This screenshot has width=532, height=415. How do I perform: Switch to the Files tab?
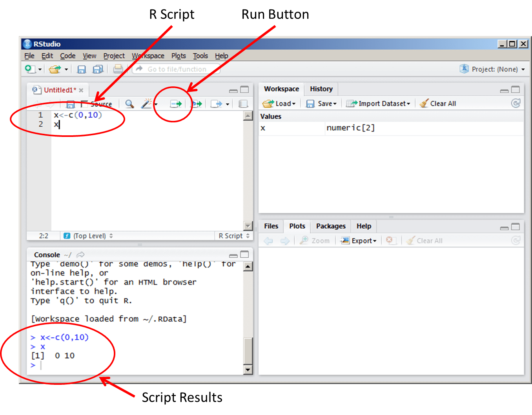click(271, 226)
